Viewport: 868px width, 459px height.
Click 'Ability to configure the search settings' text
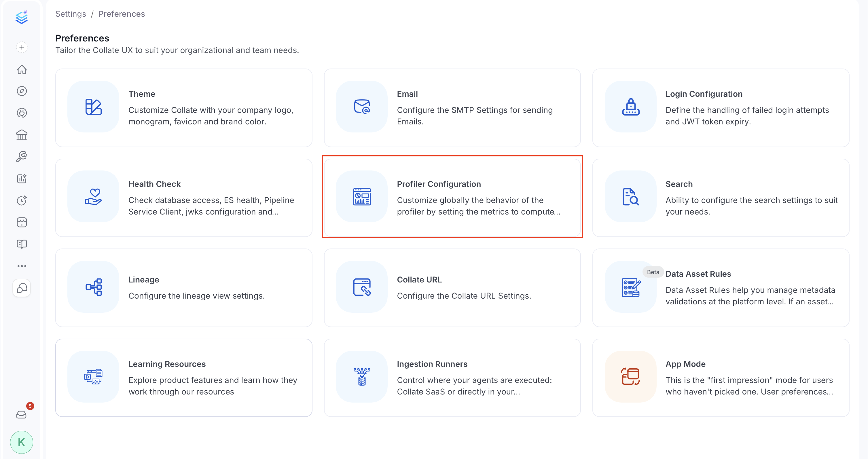pyautogui.click(x=751, y=206)
